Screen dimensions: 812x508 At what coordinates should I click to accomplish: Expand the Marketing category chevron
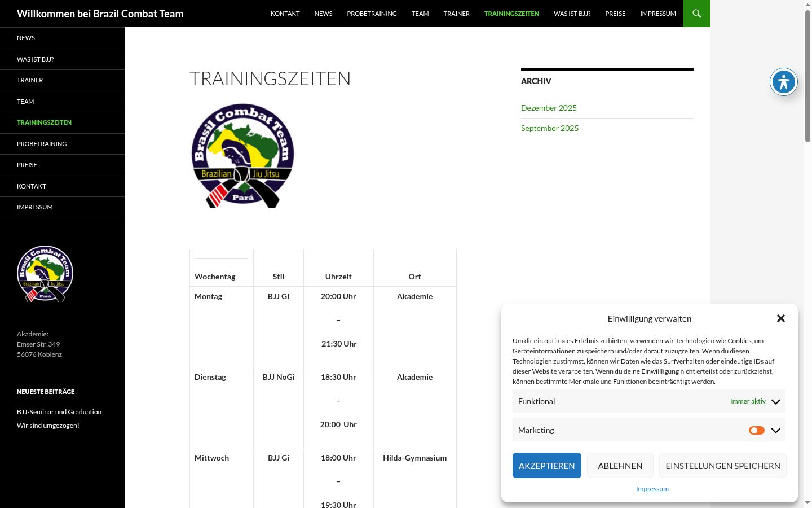[x=776, y=430]
